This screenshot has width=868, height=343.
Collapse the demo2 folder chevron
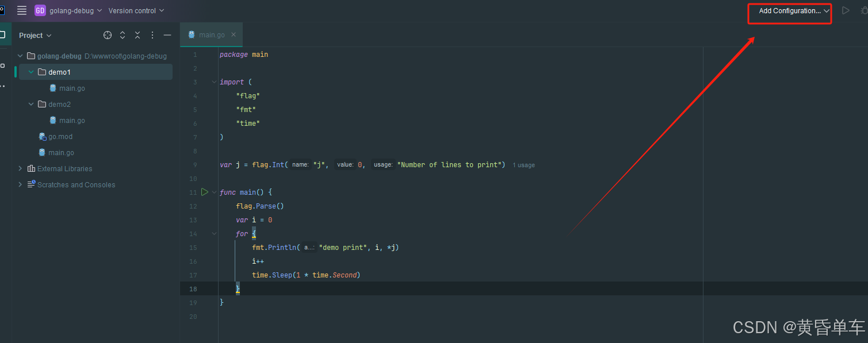tap(31, 105)
